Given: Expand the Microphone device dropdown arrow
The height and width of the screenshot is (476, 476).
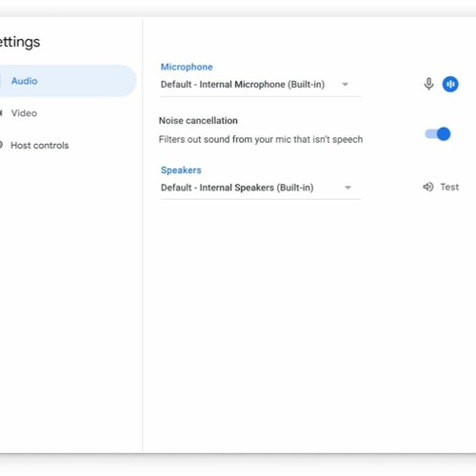Looking at the screenshot, I should 345,85.
